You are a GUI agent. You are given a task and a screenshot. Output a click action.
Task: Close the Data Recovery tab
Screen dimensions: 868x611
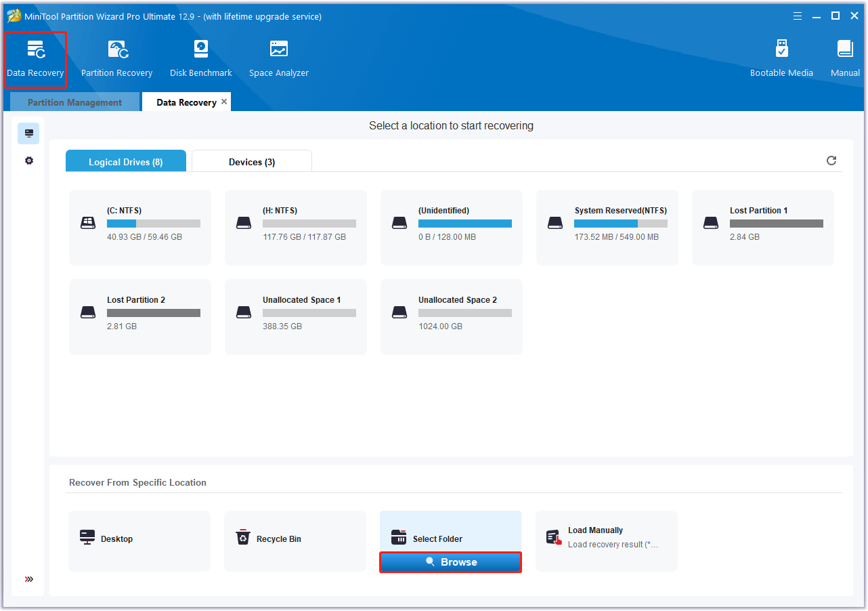(x=224, y=102)
